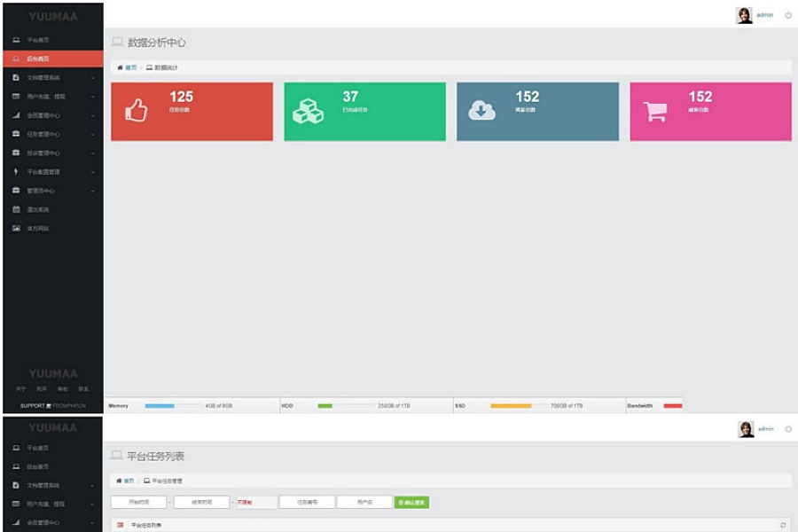This screenshot has height=532, width=798.
Task: Click the '700GB of 1TB' SSD text
Action: [567, 406]
